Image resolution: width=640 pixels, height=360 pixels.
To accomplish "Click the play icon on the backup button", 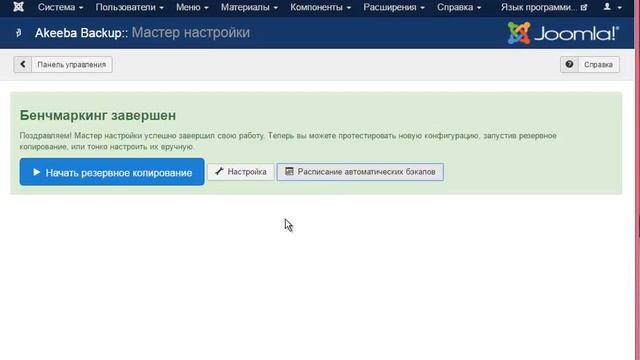I will point(36,172).
